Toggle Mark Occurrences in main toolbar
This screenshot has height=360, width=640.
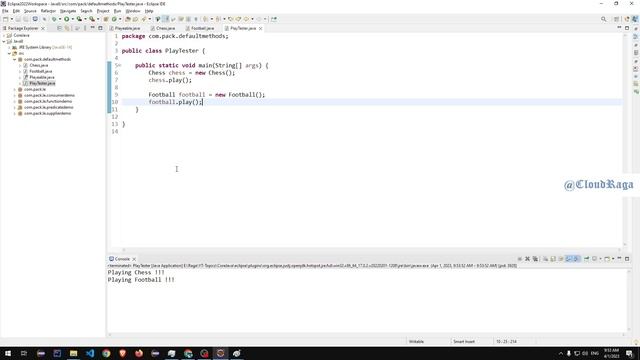tap(165, 19)
